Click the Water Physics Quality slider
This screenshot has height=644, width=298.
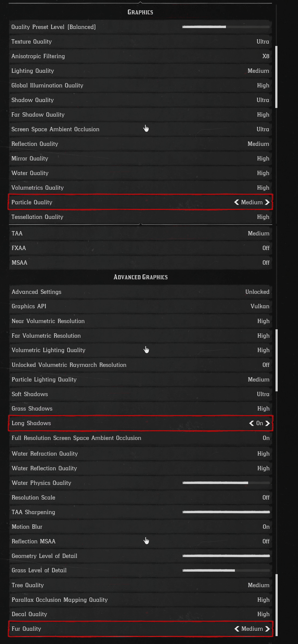pos(226,483)
